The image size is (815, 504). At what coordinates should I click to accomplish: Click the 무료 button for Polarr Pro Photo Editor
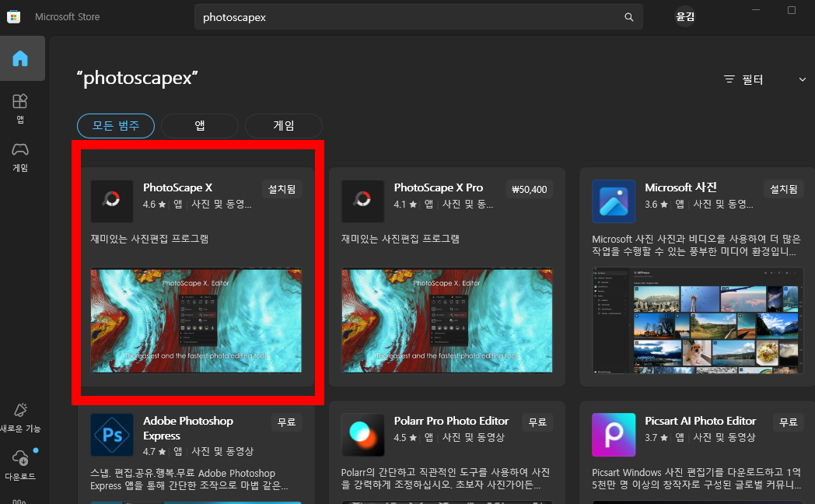coord(537,422)
